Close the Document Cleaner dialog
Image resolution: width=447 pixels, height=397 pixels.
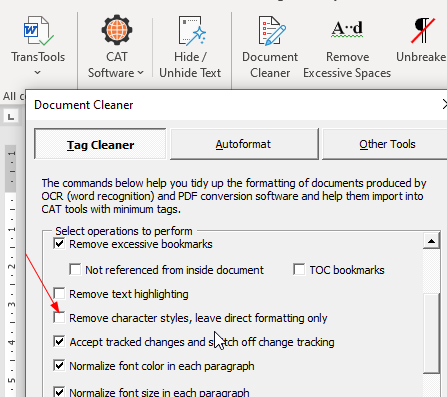(445, 104)
